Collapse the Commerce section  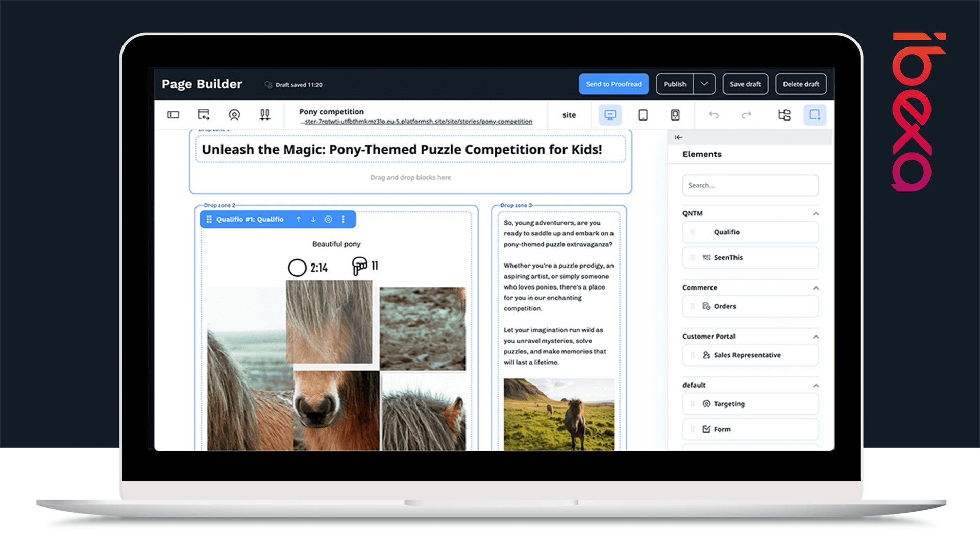tap(816, 288)
